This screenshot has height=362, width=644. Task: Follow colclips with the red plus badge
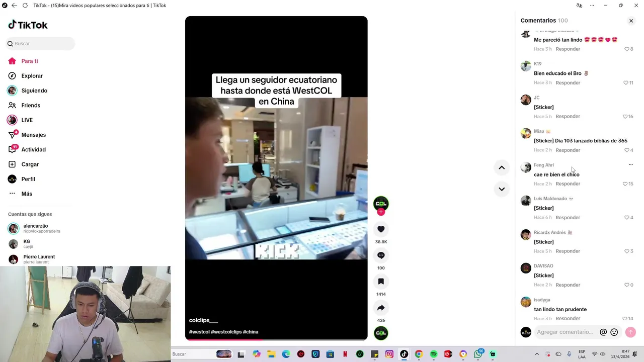click(381, 212)
